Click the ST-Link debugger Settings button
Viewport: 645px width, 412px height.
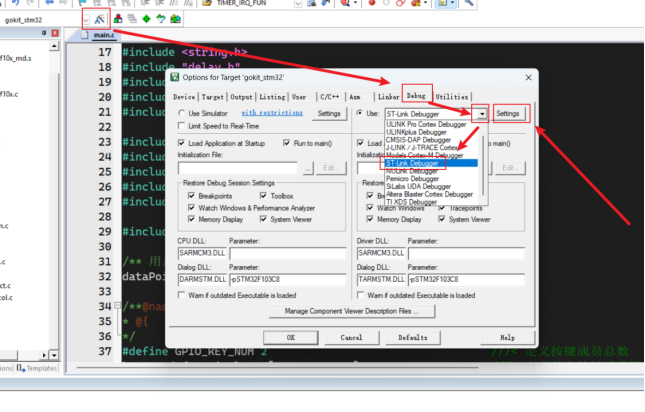point(508,113)
